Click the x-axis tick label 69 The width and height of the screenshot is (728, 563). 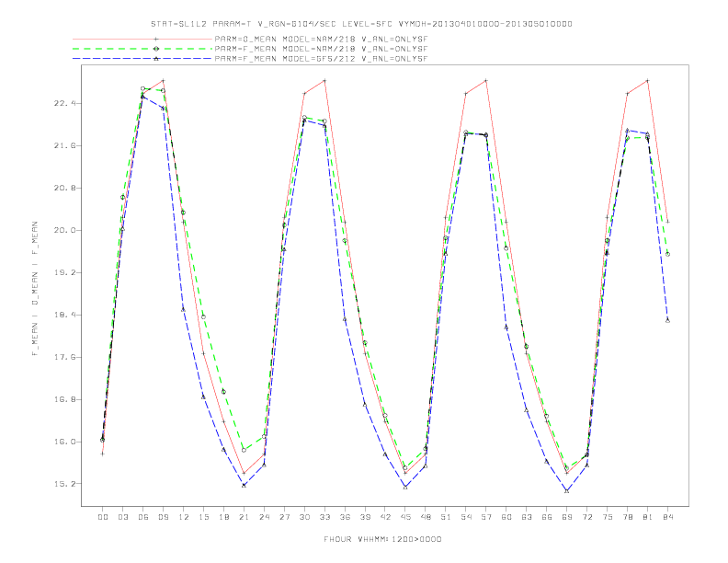coord(567,517)
